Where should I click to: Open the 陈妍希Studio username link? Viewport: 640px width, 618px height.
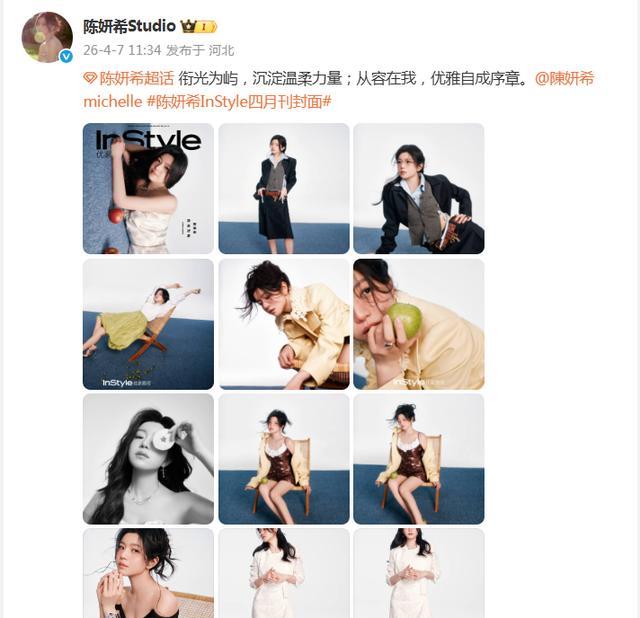click(x=129, y=27)
